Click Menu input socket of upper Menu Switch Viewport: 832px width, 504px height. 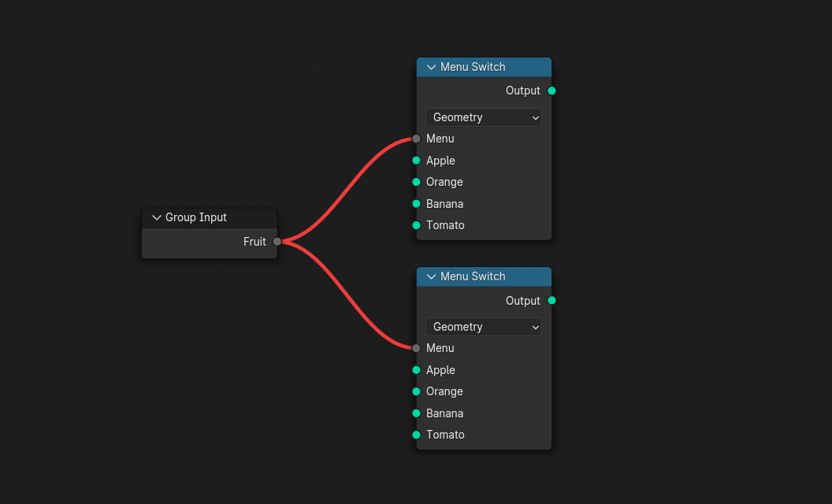[417, 139]
